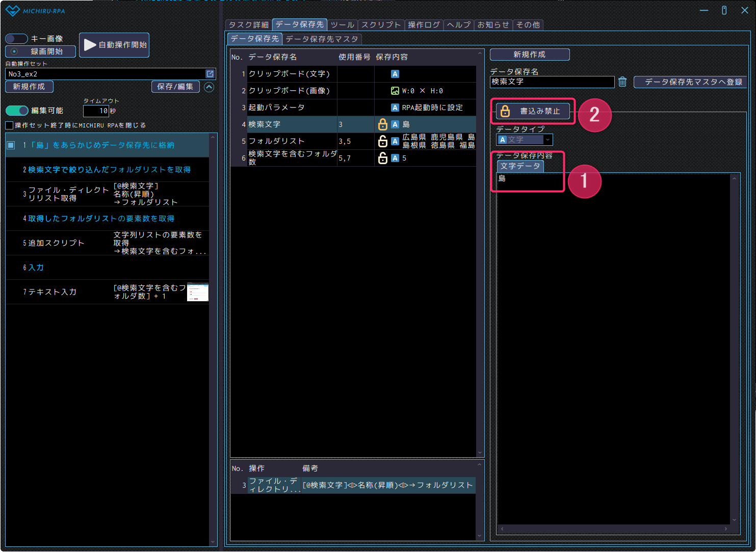The image size is (756, 552).
Task: Open the データ保存先マスタ sub-tab
Action: [x=322, y=39]
